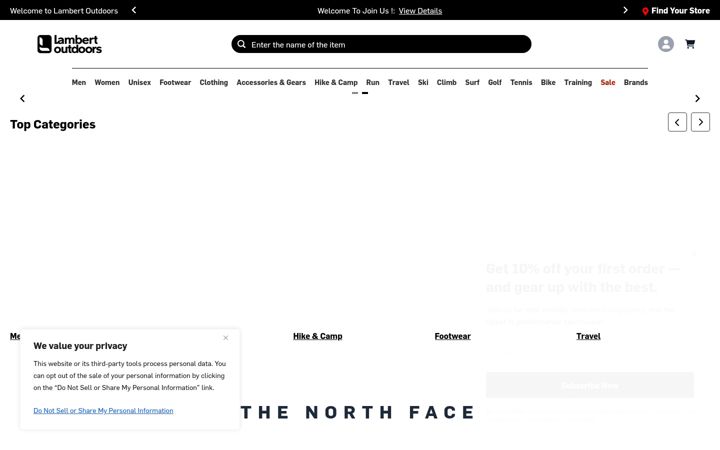The width and height of the screenshot is (720, 450).
Task: Open the Men menu
Action: 79,83
